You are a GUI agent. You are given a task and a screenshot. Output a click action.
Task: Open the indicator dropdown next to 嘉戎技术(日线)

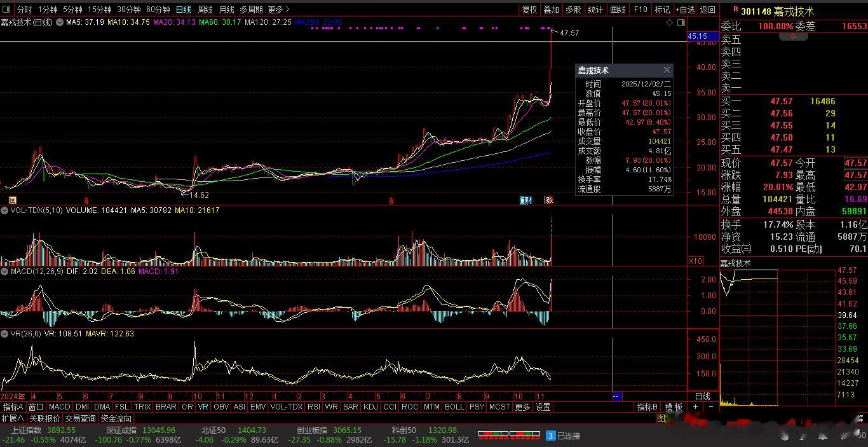click(x=60, y=22)
